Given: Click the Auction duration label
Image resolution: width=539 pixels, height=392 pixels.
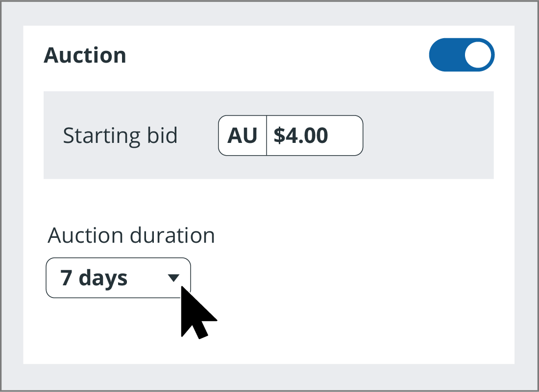Looking at the screenshot, I should click(131, 235).
